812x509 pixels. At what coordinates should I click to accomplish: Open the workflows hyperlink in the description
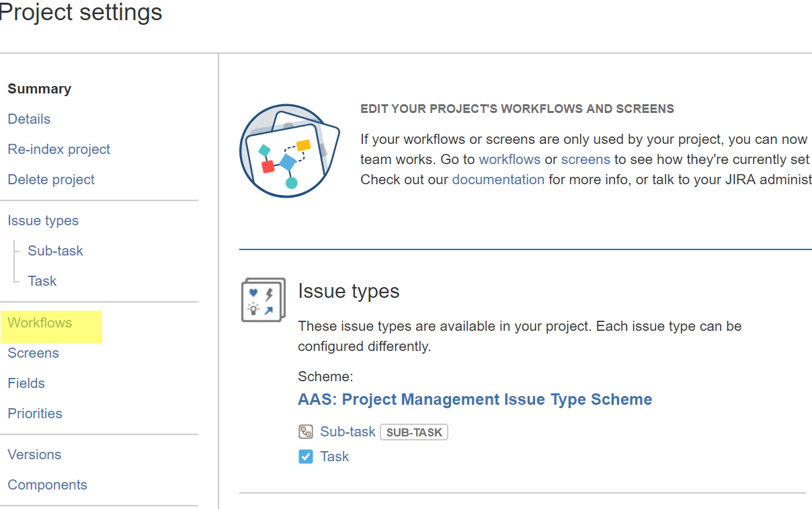click(510, 159)
